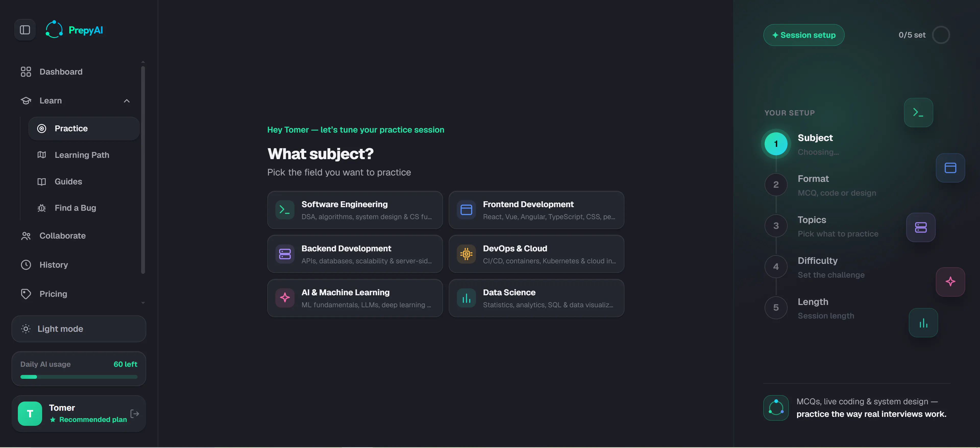The image size is (980, 448).
Task: Click floating terminal icon near Your Setup
Action: [918, 113]
